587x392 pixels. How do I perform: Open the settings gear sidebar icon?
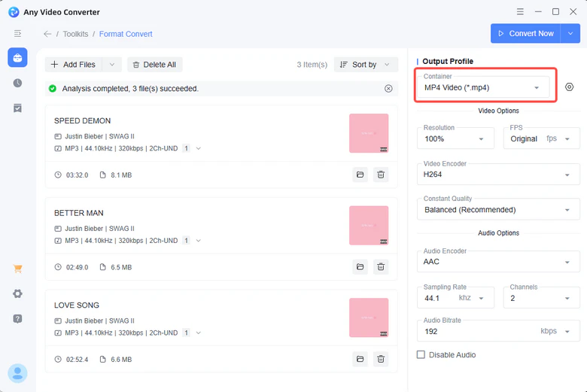(x=17, y=293)
